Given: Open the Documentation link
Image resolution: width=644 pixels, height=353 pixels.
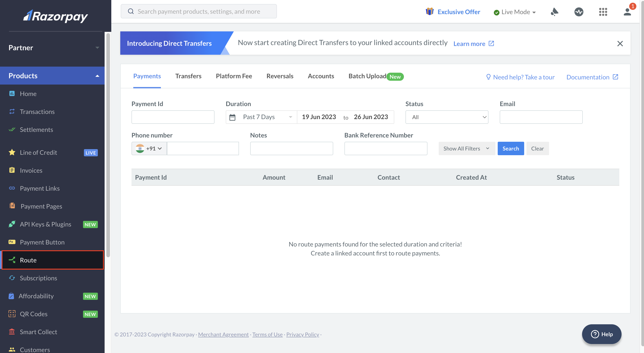Looking at the screenshot, I should coord(592,77).
